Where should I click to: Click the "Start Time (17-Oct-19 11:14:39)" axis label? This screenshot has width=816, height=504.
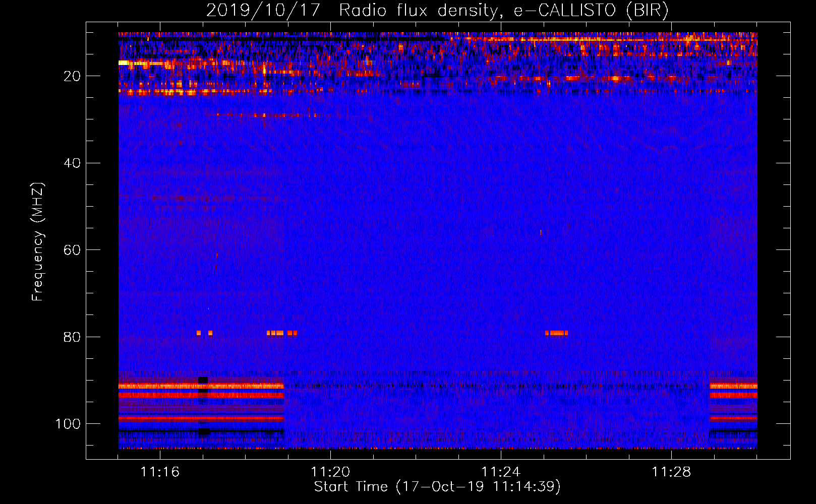[437, 487]
